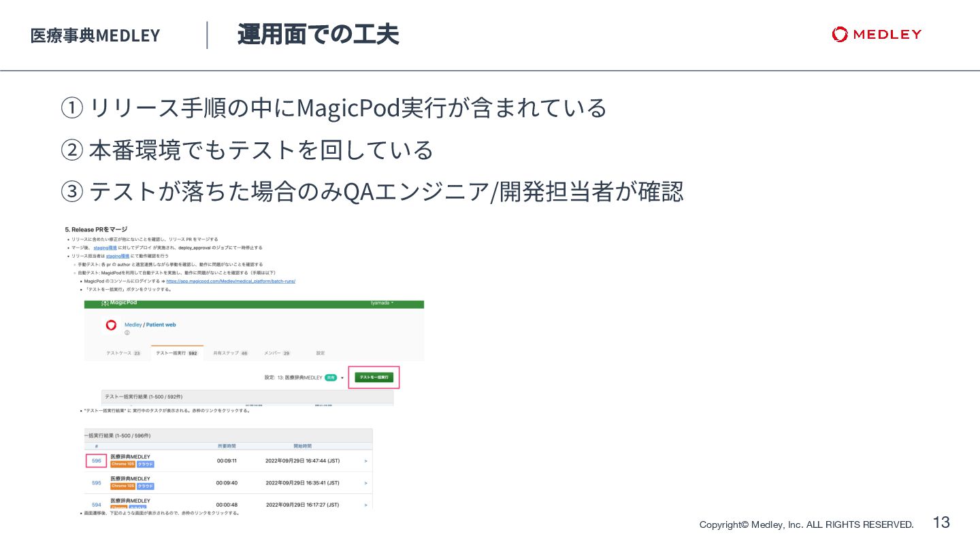
Task: Open batch run number 596 link
Action: pos(97,461)
